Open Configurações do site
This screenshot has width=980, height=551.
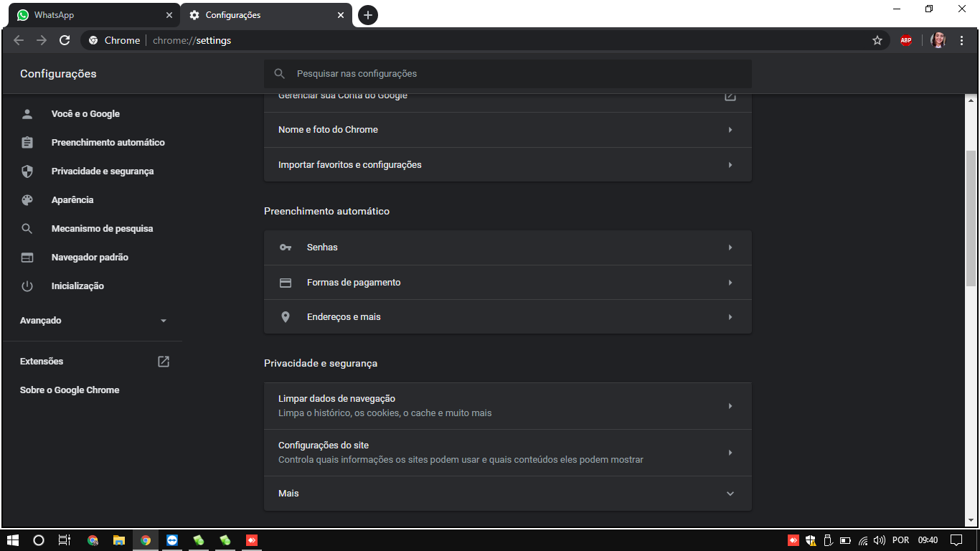508,453
